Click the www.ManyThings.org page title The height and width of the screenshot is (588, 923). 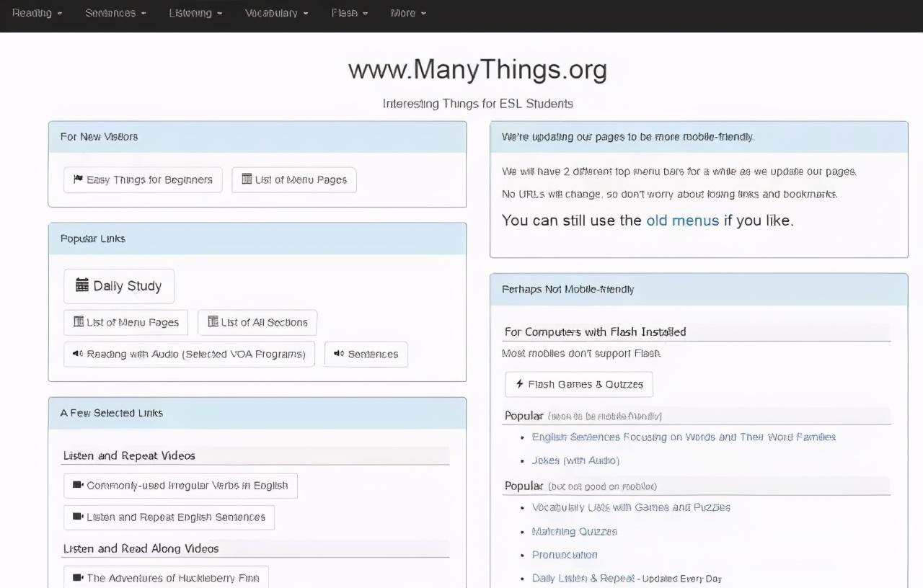(x=477, y=70)
